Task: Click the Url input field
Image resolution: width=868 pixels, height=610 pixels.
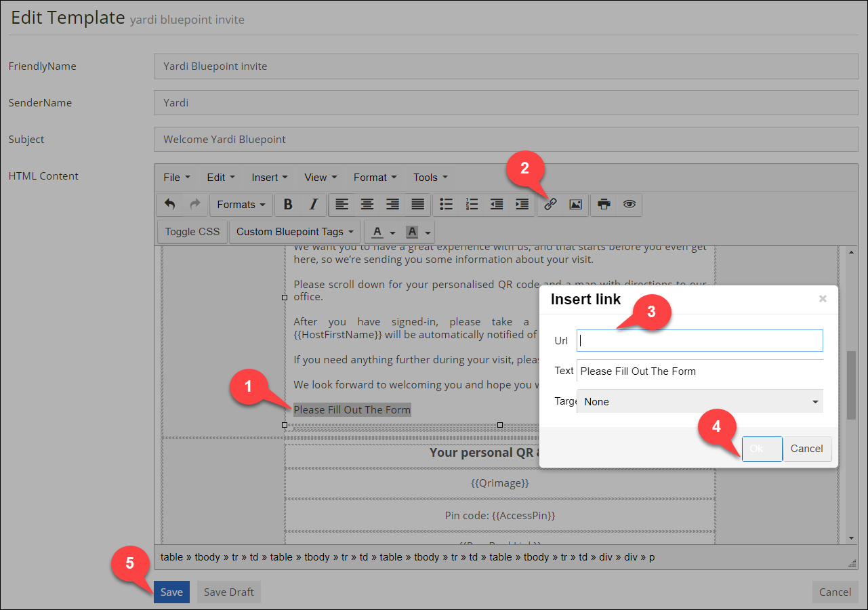Action: 700,341
